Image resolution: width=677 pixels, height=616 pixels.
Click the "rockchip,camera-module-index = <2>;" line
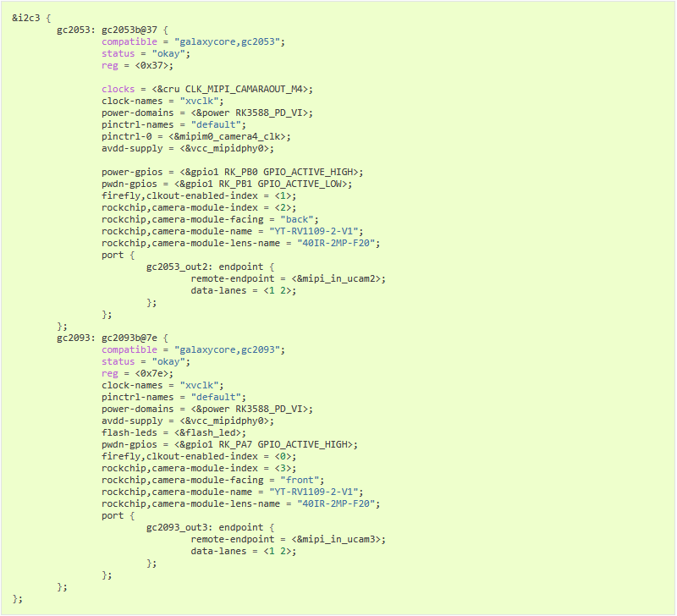click(x=199, y=207)
